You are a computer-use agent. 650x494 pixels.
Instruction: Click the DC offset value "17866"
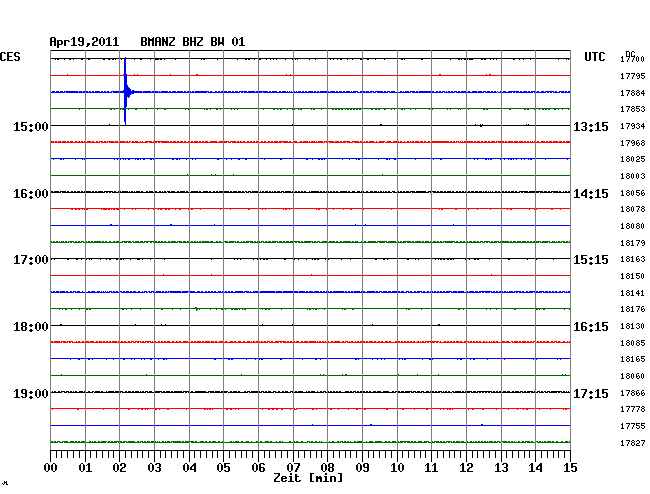[633, 393]
